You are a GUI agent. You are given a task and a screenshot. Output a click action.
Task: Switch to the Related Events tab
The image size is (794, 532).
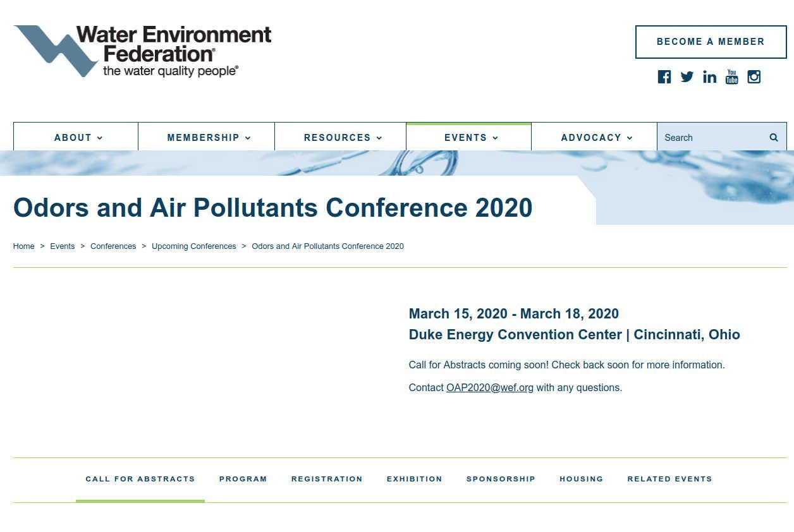(x=669, y=479)
